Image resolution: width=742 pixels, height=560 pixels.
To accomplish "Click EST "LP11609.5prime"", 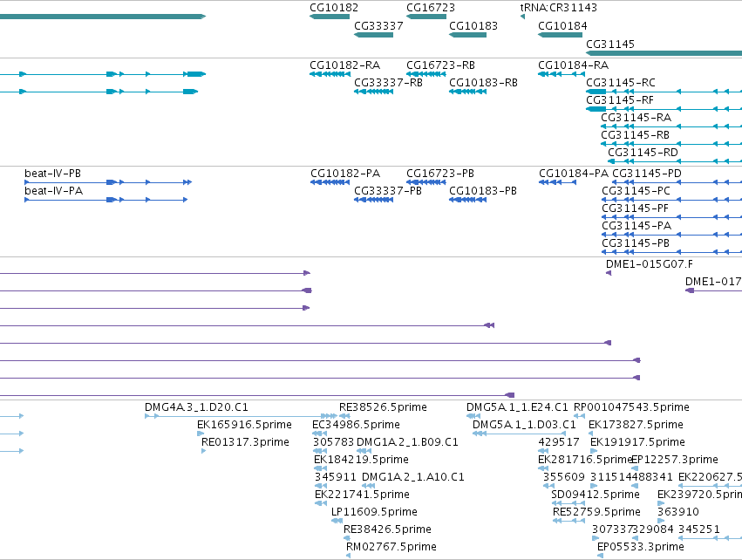I will 374,513.
